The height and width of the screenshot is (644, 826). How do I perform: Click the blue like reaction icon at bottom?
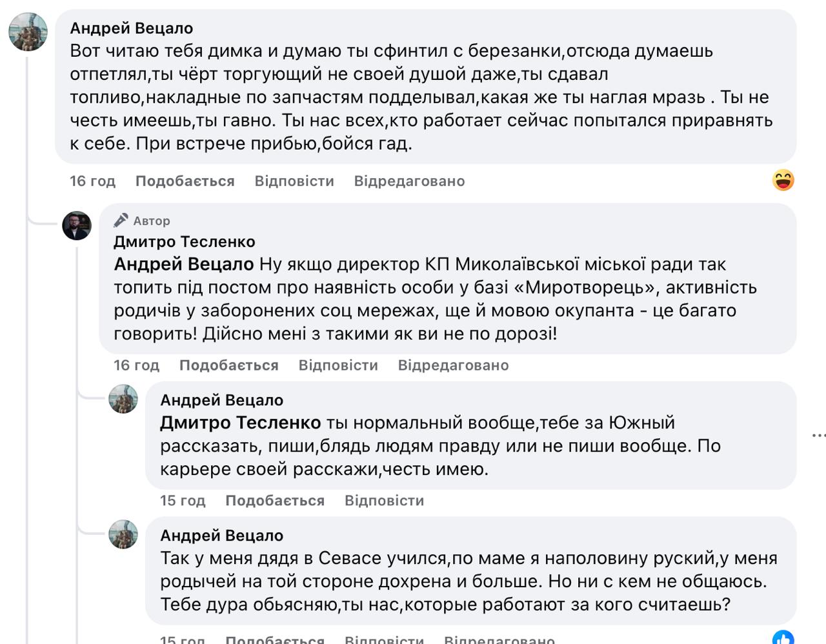[783, 638]
